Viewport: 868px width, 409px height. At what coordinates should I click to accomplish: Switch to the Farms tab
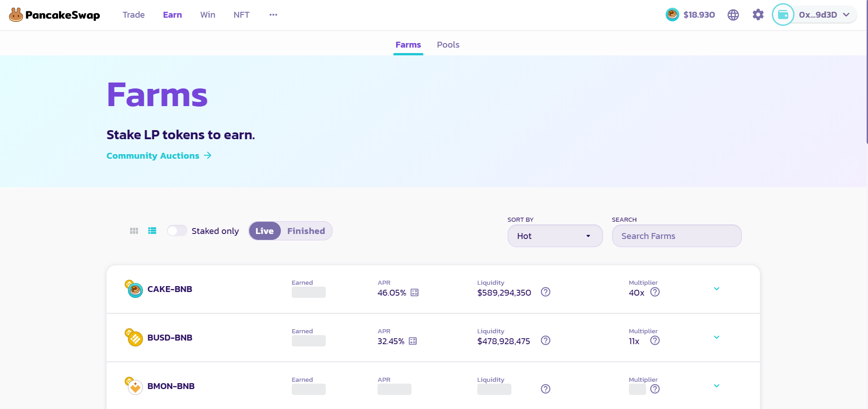[408, 45]
